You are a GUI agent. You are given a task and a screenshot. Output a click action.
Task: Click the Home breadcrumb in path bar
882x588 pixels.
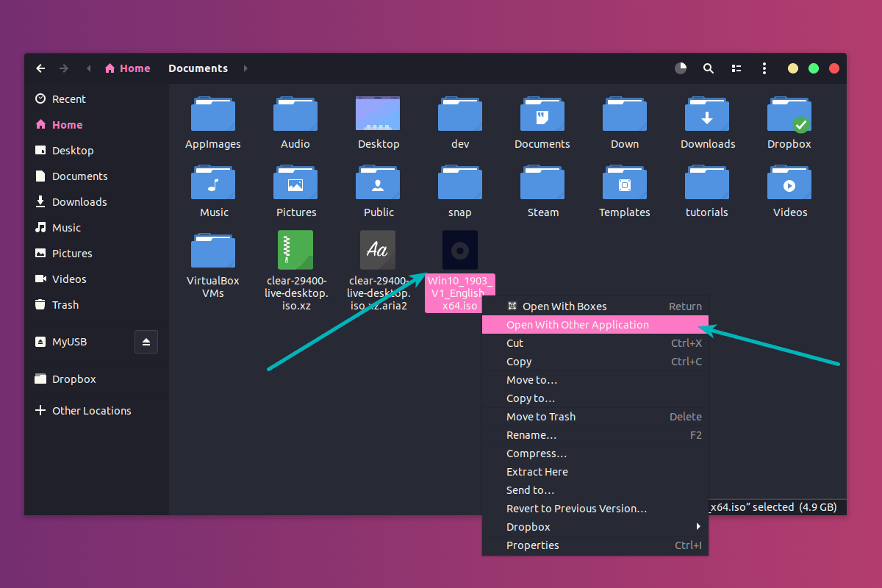[x=127, y=68]
